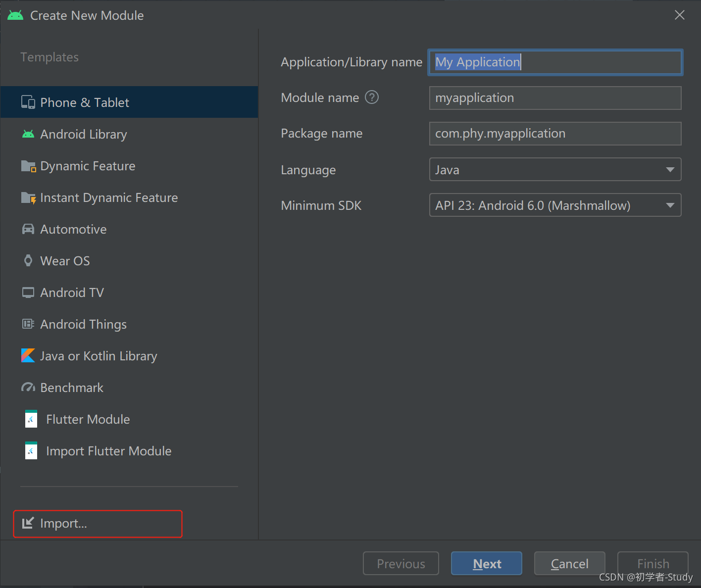The height and width of the screenshot is (588, 701).
Task: Expand the Minimum SDK dropdown arrow
Action: [x=670, y=205]
